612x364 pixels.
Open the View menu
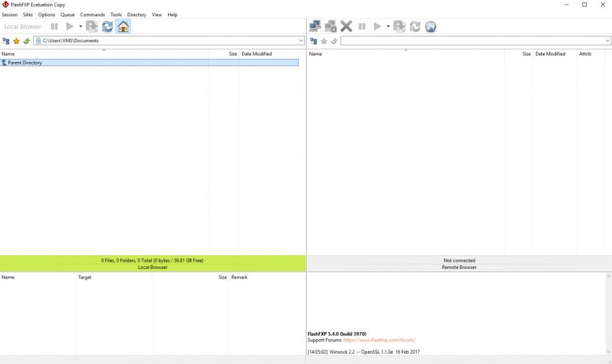point(157,14)
